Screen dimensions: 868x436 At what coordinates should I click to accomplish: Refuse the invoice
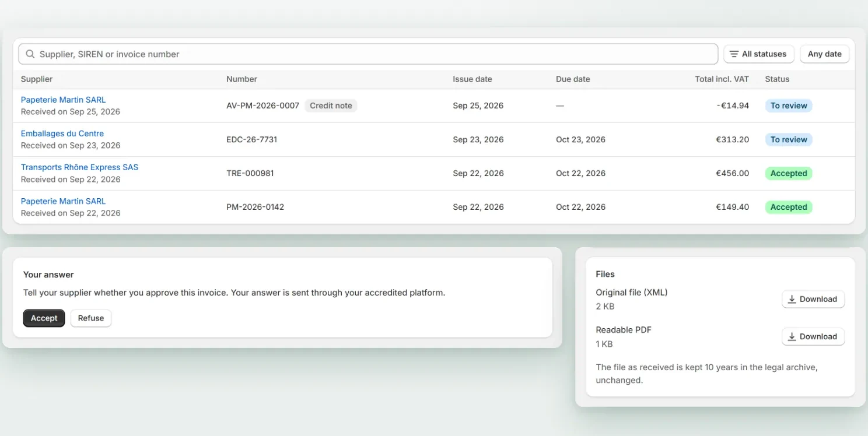(91, 318)
